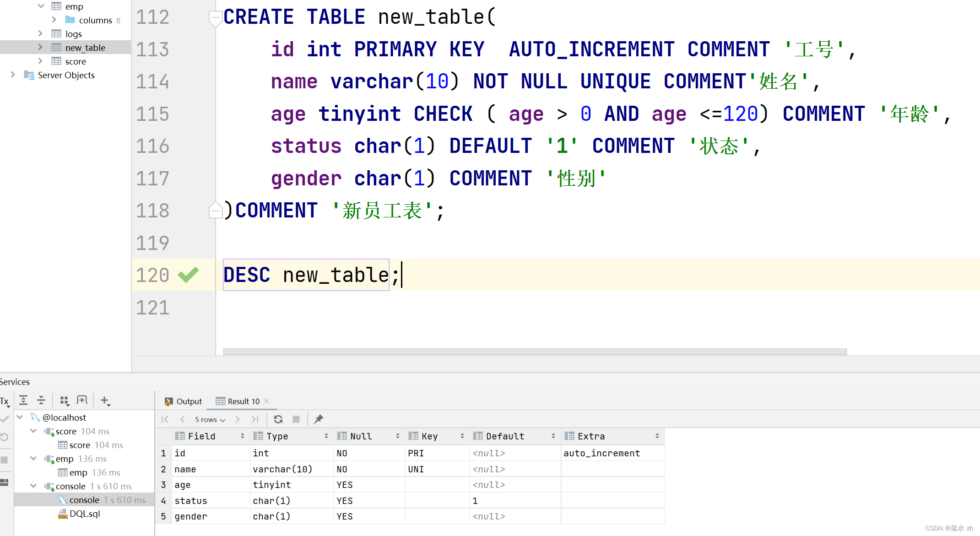Click the gender field cell
Screen dimensions: 980x536
[211, 516]
